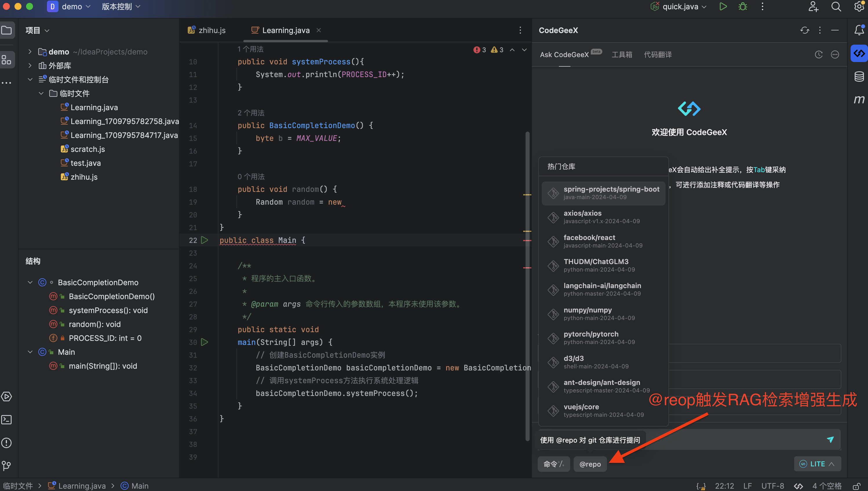
Task: Refresh the CodeGeeX panel
Action: coord(805,30)
